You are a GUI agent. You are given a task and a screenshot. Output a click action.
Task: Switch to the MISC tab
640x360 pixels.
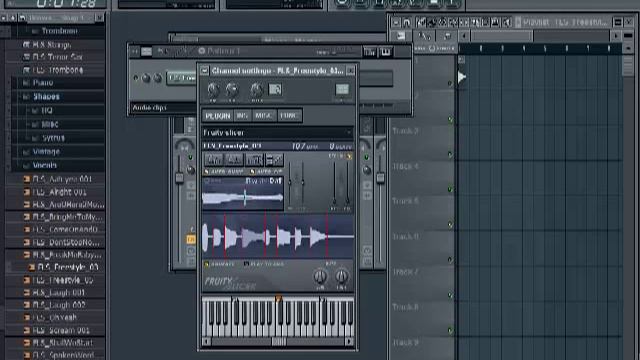263,116
